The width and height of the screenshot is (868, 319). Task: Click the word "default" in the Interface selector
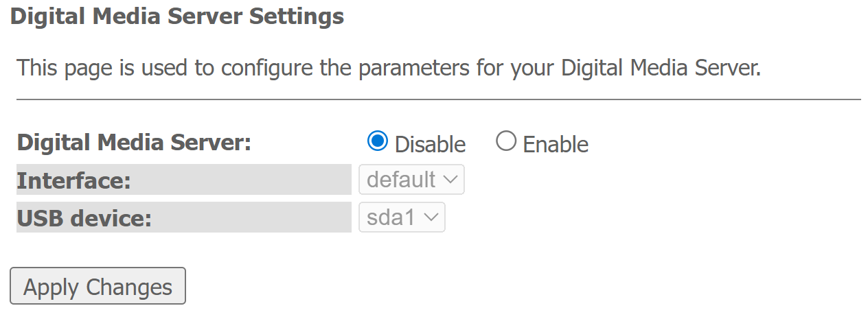pos(401,180)
